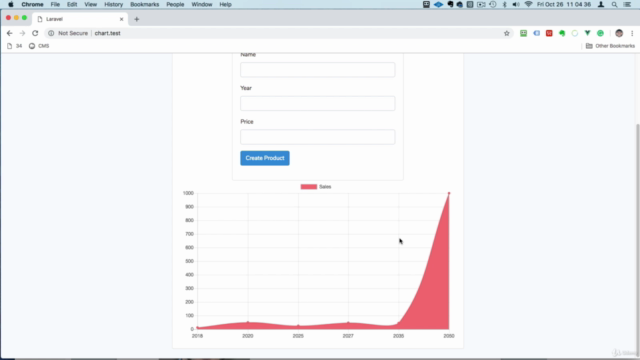Open the volume control in menu bar
640x360 pixels.
516,4
